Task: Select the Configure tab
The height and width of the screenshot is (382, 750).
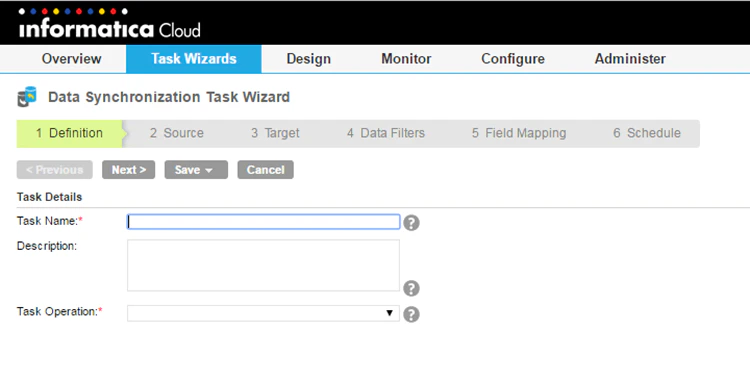Action: [x=513, y=59]
